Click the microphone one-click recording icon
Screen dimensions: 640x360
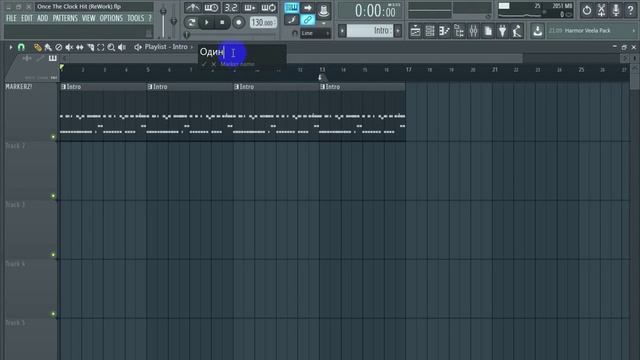616,11
